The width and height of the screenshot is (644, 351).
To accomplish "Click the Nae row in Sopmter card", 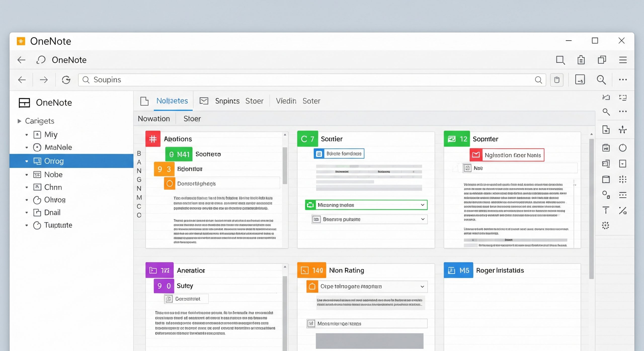I will pos(520,168).
